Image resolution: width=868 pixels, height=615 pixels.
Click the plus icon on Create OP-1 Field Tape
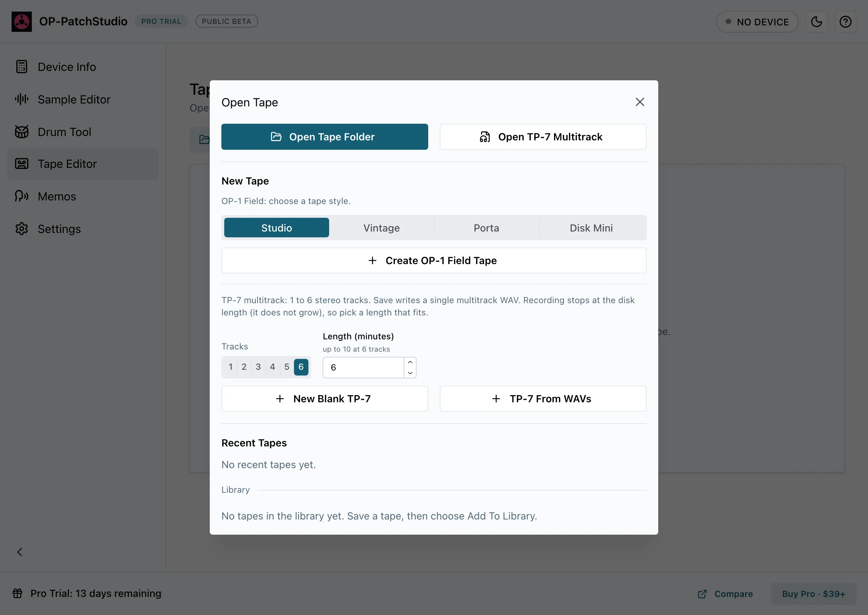click(x=373, y=260)
